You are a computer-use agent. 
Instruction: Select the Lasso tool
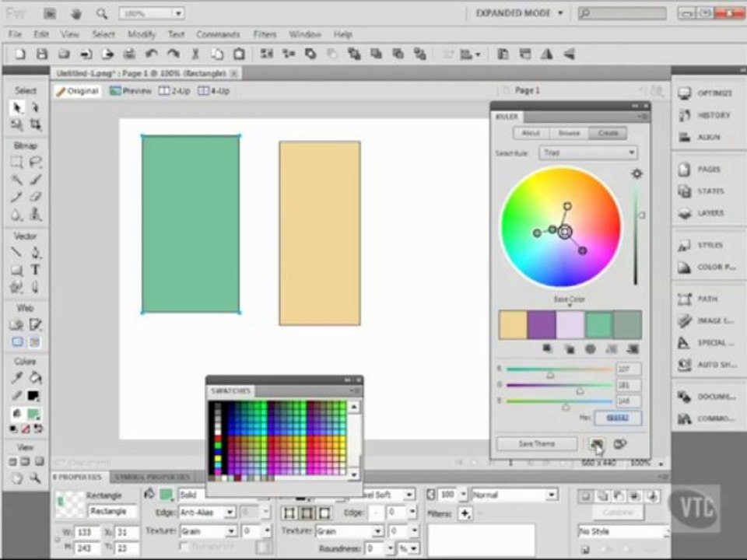35,163
